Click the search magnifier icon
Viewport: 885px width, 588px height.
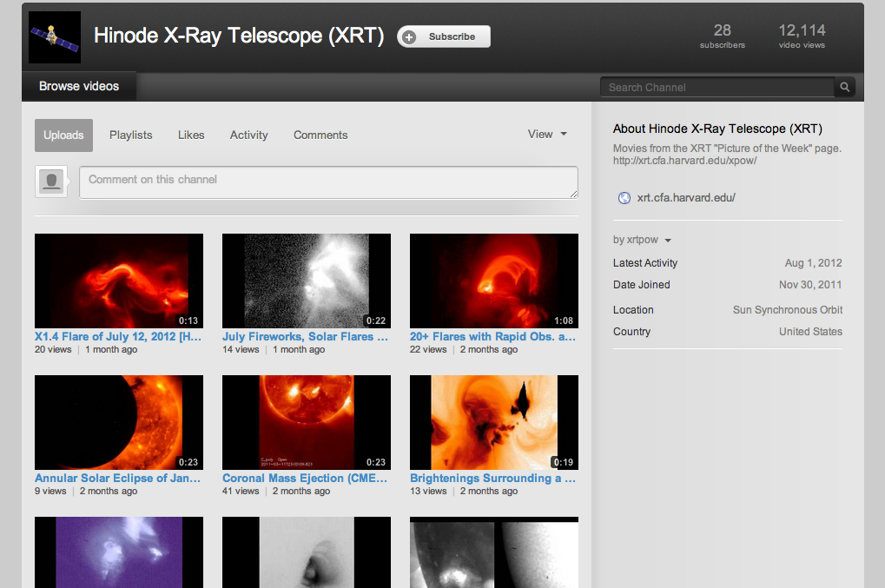click(844, 87)
